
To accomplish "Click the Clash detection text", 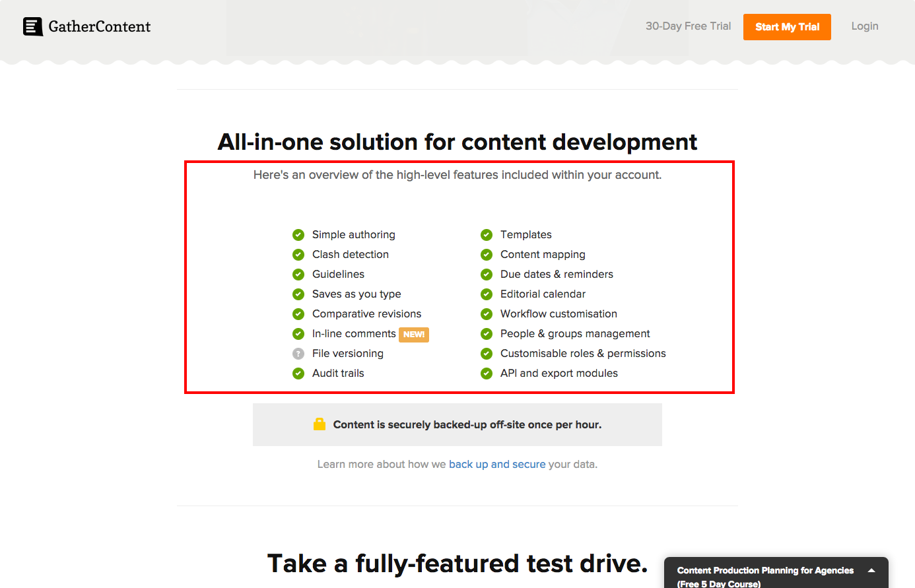I will pyautogui.click(x=351, y=255).
